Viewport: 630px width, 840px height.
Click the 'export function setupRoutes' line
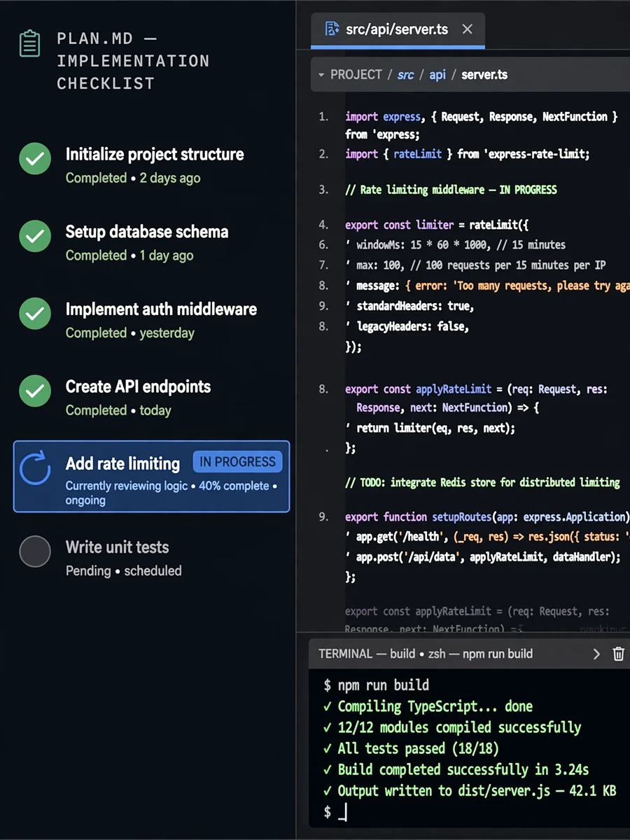pos(487,517)
